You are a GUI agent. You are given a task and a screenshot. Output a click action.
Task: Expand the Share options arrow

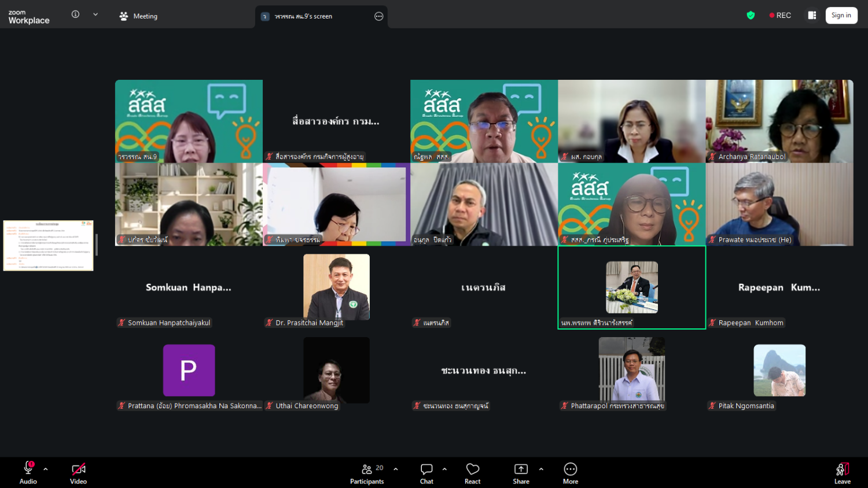tap(541, 469)
